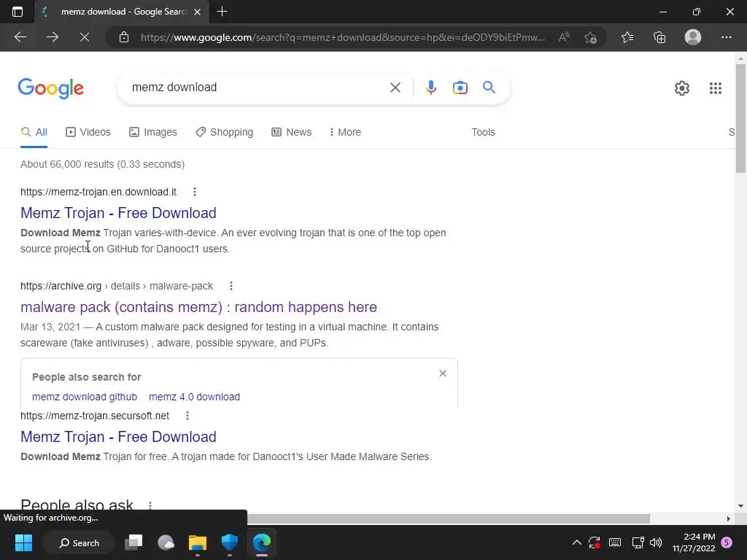Open the Collections panel
Screen dimensions: 747x560
click(659, 37)
